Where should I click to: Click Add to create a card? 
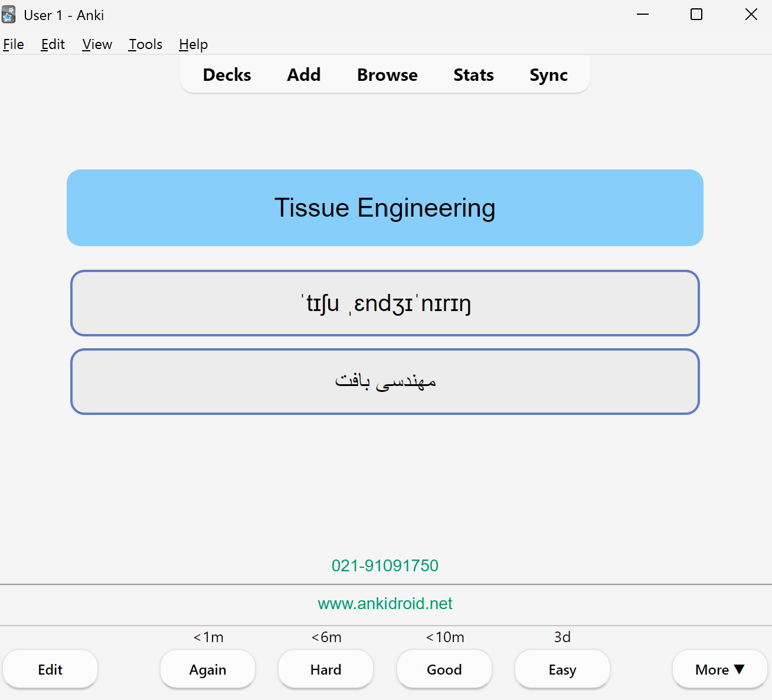[x=304, y=75]
